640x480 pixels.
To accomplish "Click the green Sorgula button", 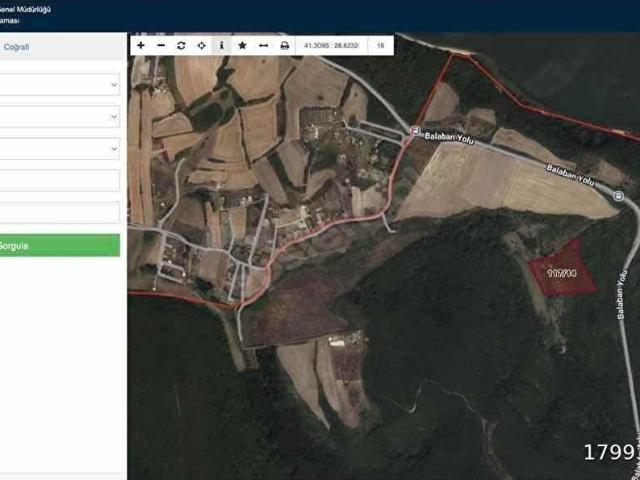I will [x=60, y=245].
